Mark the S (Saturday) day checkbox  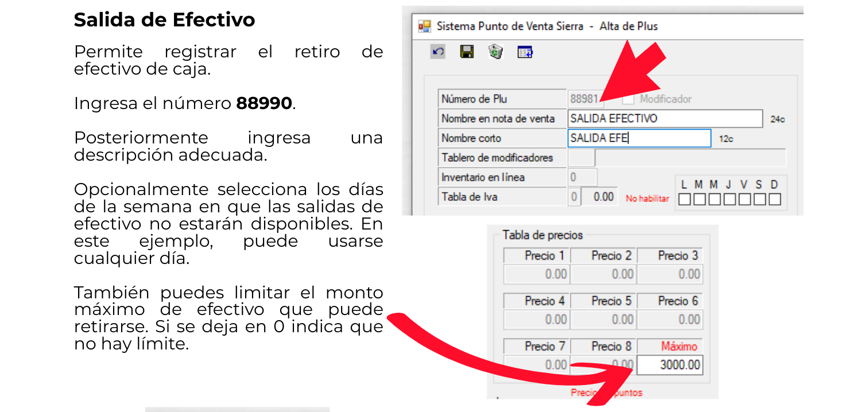[759, 199]
